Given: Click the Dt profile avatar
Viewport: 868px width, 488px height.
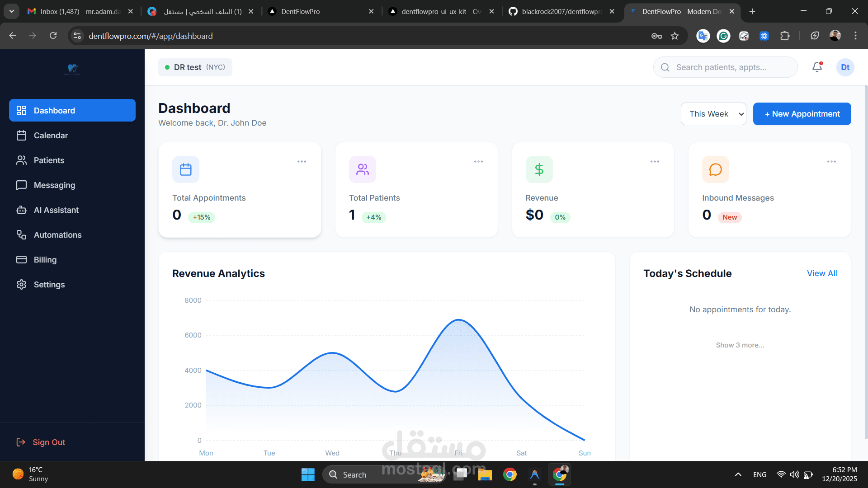Looking at the screenshot, I should pyautogui.click(x=845, y=67).
